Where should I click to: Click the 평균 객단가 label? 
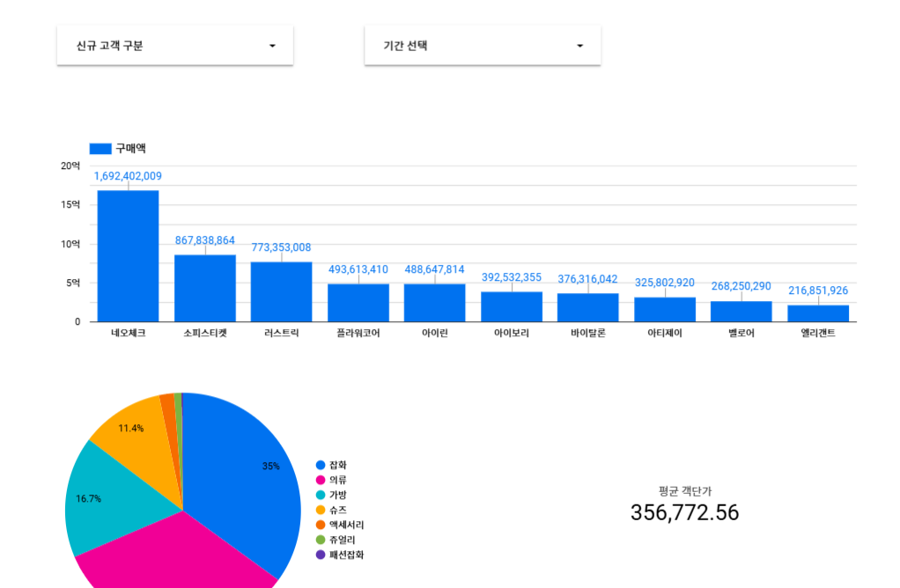point(685,491)
